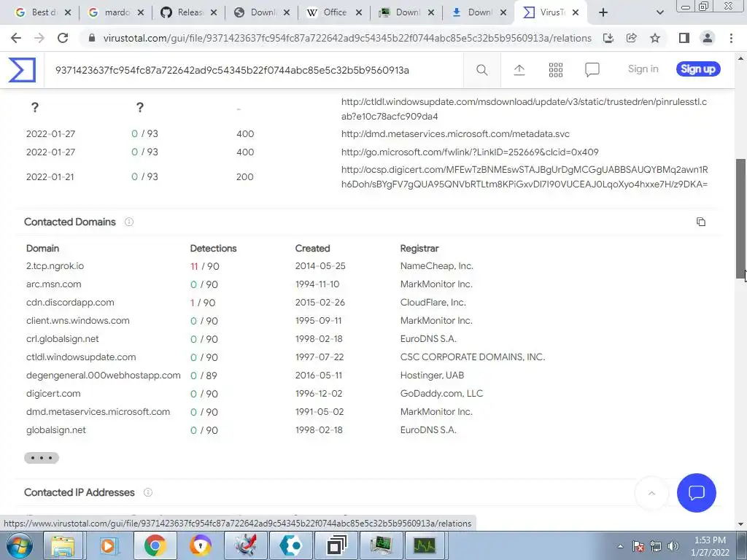
Task: Open the client.wns.windows.com domain
Action: 77,321
